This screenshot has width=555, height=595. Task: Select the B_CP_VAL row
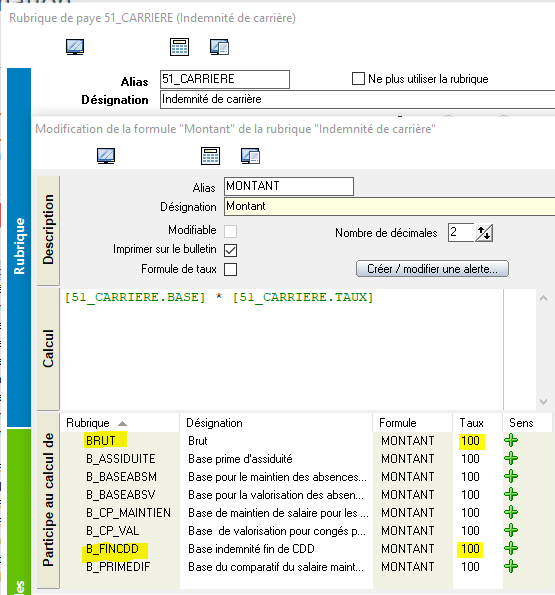[306, 530]
